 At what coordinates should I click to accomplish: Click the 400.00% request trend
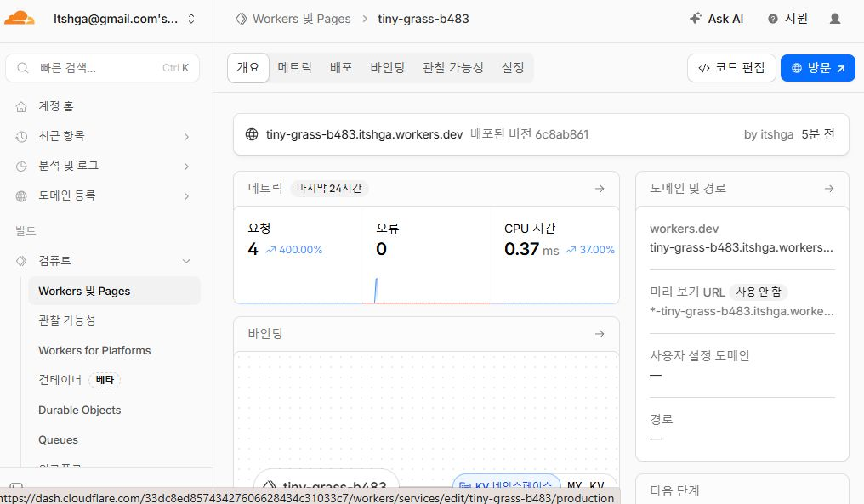click(x=294, y=250)
